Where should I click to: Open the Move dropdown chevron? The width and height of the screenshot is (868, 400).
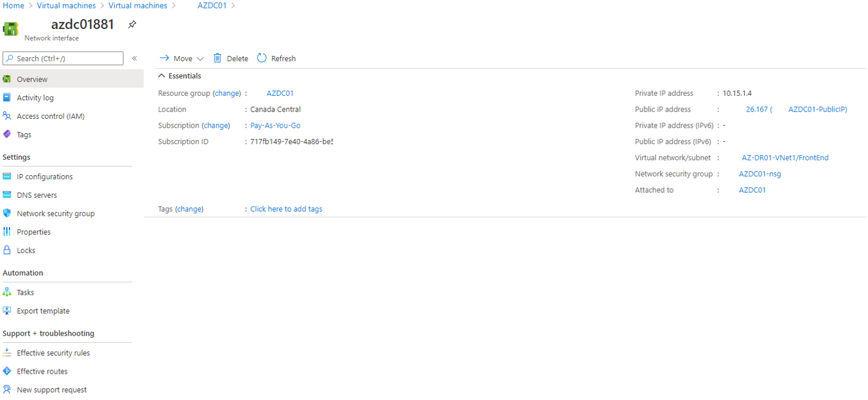[200, 59]
